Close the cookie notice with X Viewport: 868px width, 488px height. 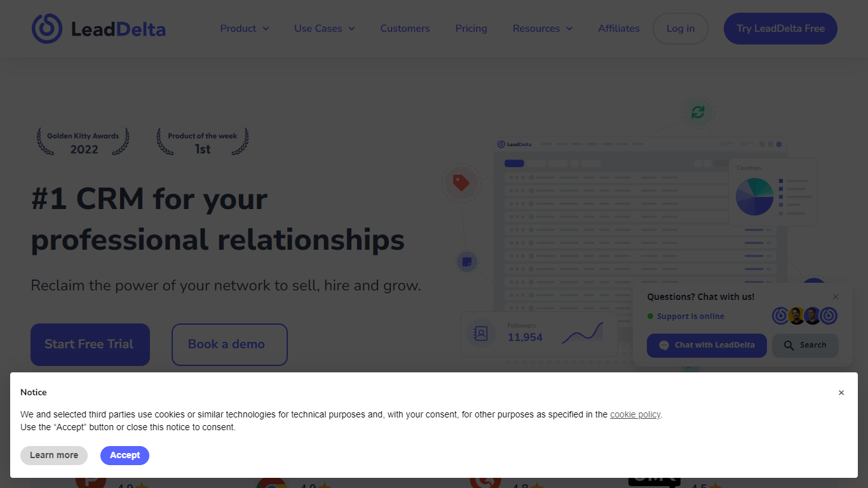click(x=841, y=393)
